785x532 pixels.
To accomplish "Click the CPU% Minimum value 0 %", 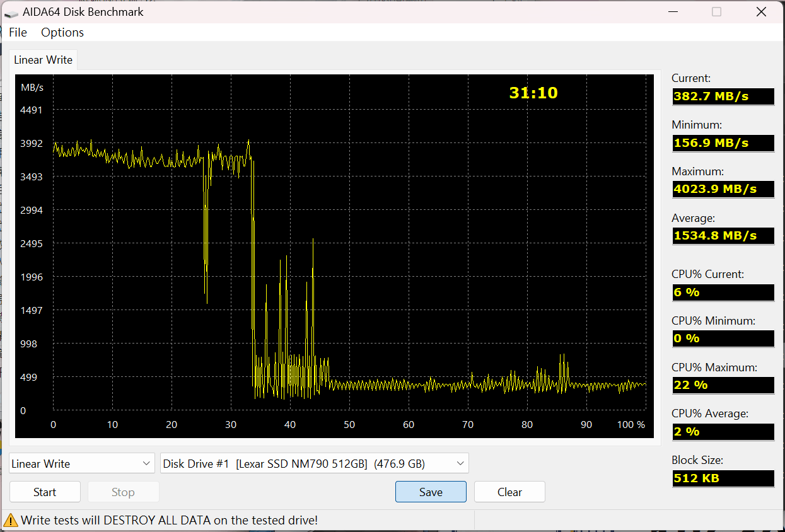I will click(x=723, y=338).
